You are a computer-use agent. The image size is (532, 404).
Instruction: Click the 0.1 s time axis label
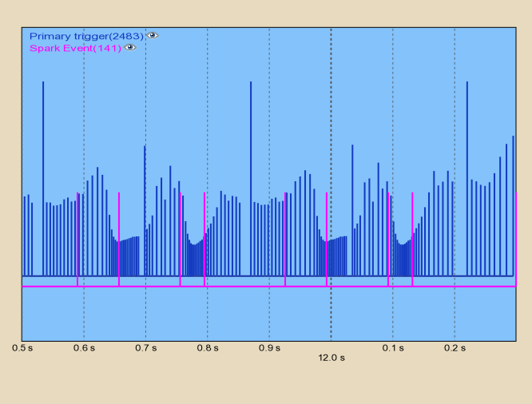393,348
